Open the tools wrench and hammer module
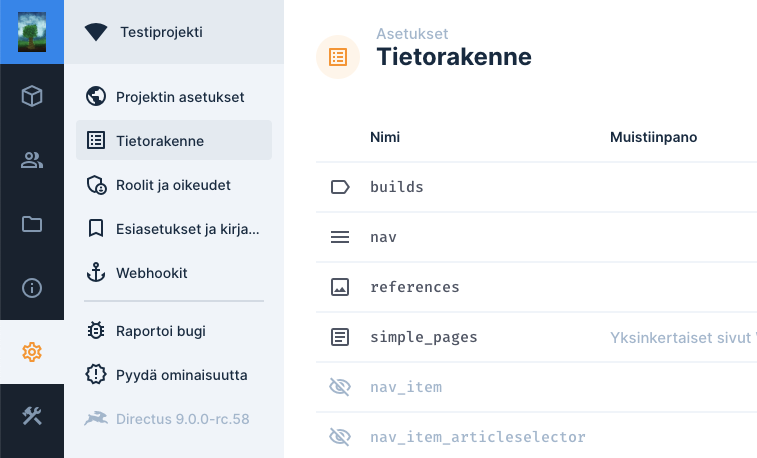Viewport: 757px width, 458px height. click(32, 416)
